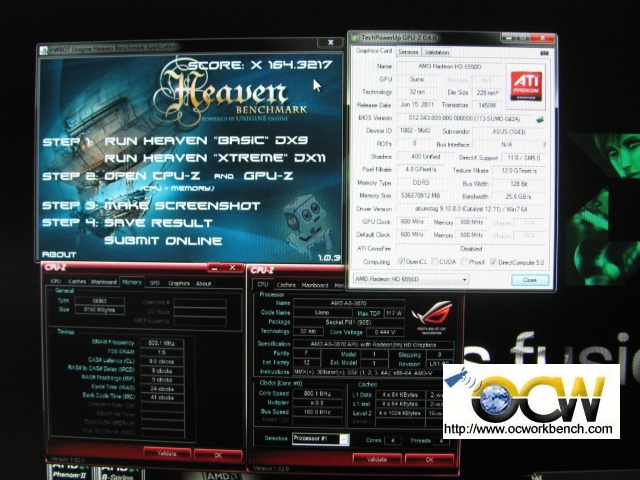Click the Close button in GPU-Z

point(530,280)
